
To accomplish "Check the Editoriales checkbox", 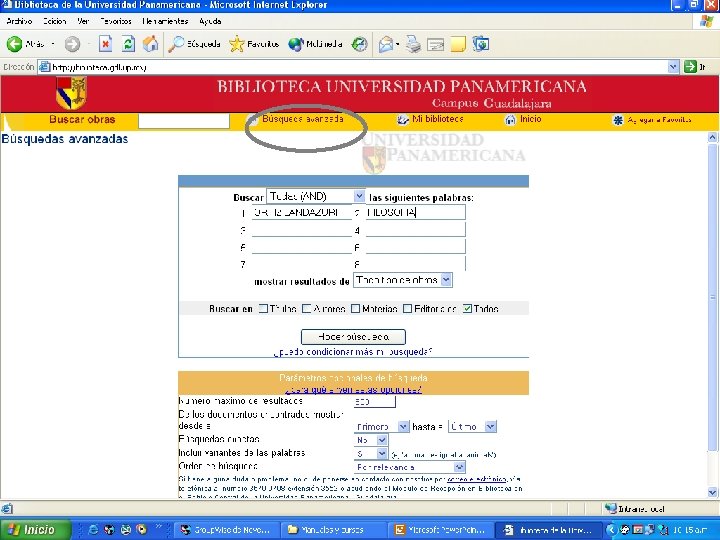I will coord(407,309).
